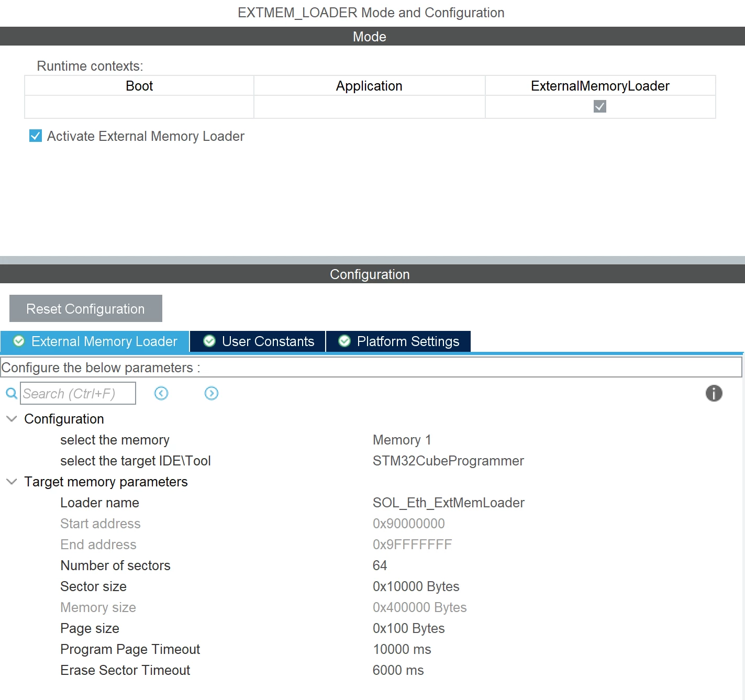Select the Start address parameter label
Image resolution: width=745 pixels, height=700 pixels.
tap(101, 524)
